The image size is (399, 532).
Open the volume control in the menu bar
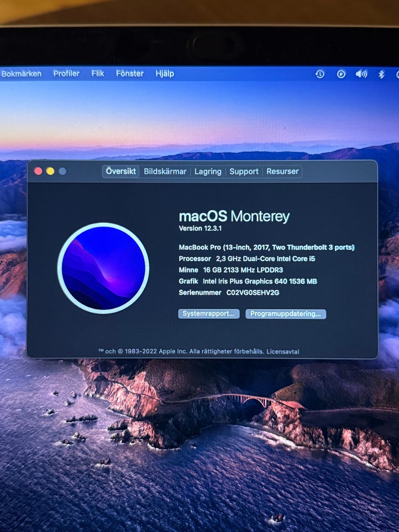tap(361, 74)
